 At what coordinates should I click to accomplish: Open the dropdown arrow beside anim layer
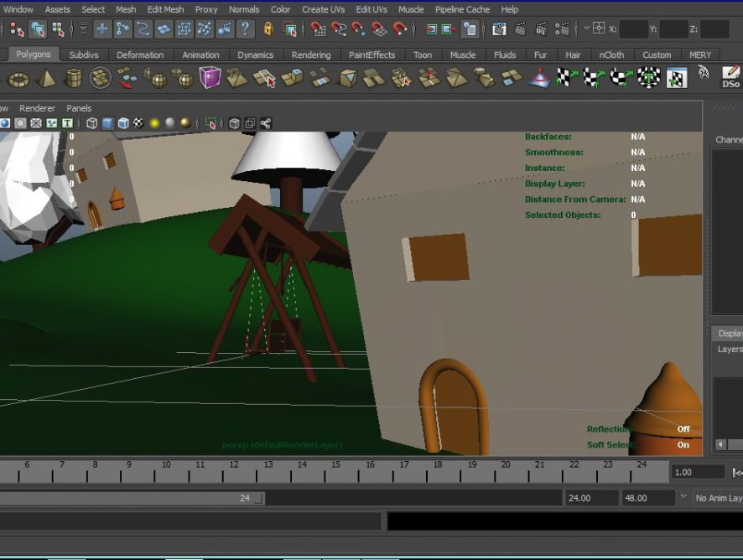[x=683, y=497]
